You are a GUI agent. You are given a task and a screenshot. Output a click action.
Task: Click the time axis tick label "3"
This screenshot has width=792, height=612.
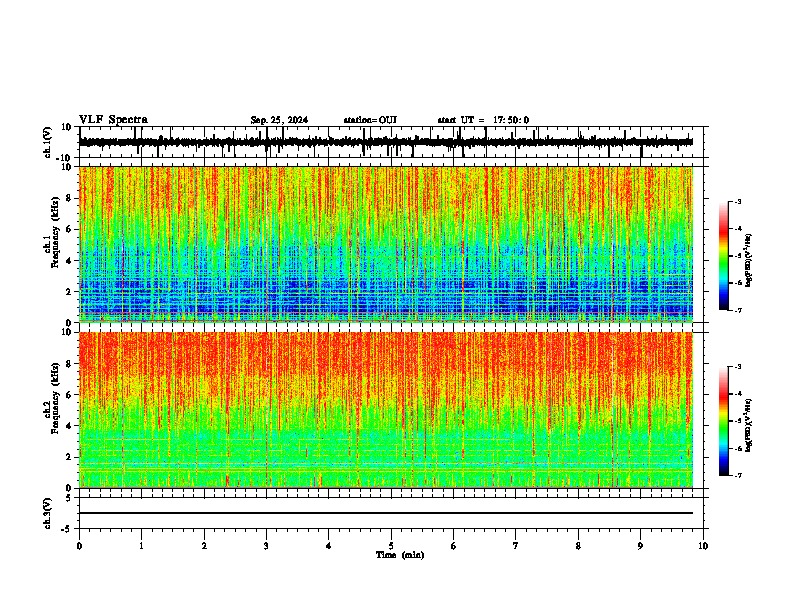[266, 546]
